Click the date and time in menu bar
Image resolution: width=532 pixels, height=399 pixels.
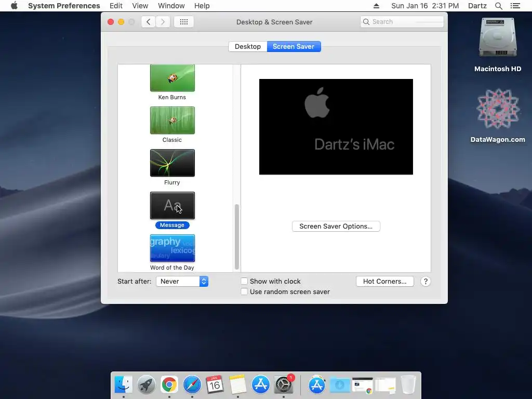point(425,6)
